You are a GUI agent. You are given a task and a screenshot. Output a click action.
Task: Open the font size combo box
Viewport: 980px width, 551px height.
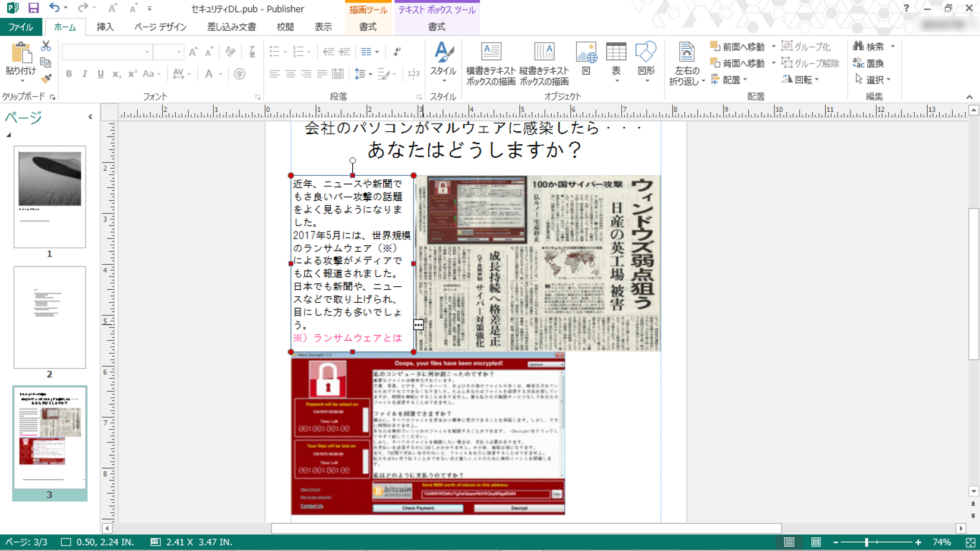tap(167, 52)
